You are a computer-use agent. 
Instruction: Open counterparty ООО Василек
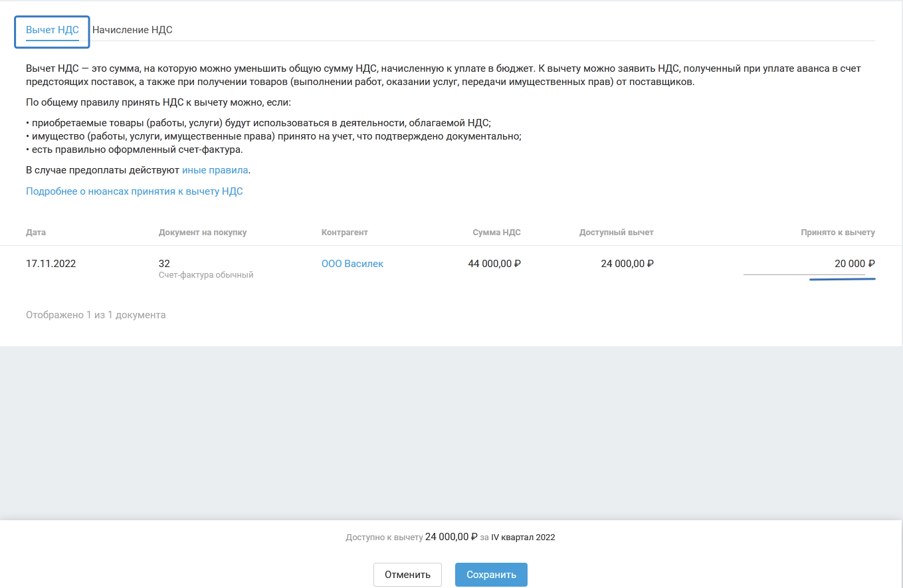coord(352,264)
